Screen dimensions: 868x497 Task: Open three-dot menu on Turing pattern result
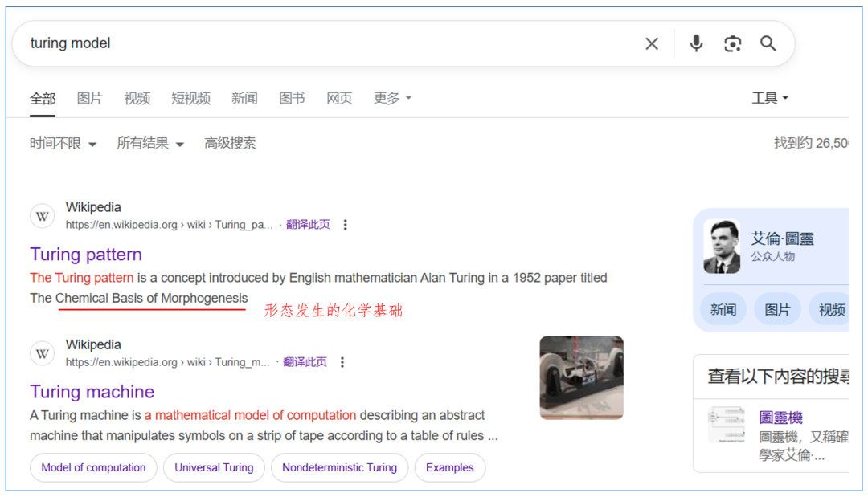(x=345, y=225)
